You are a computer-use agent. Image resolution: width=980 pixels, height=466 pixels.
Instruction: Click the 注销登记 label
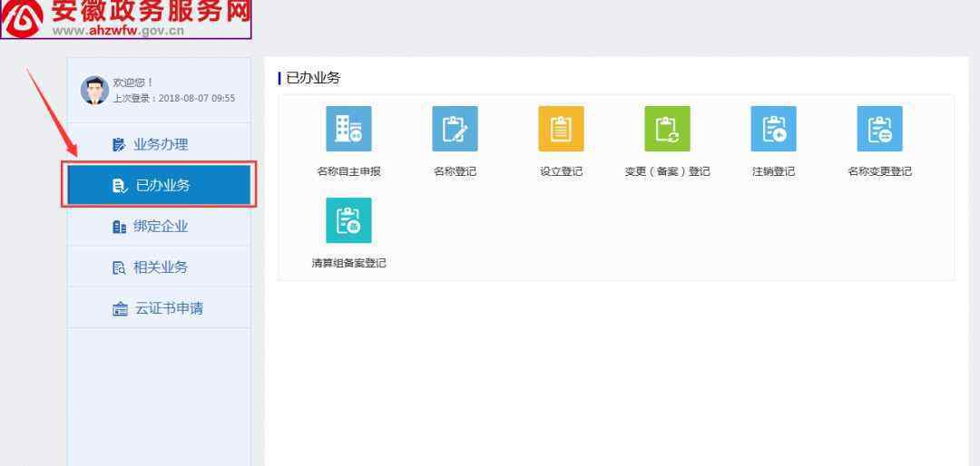pyautogui.click(x=774, y=171)
